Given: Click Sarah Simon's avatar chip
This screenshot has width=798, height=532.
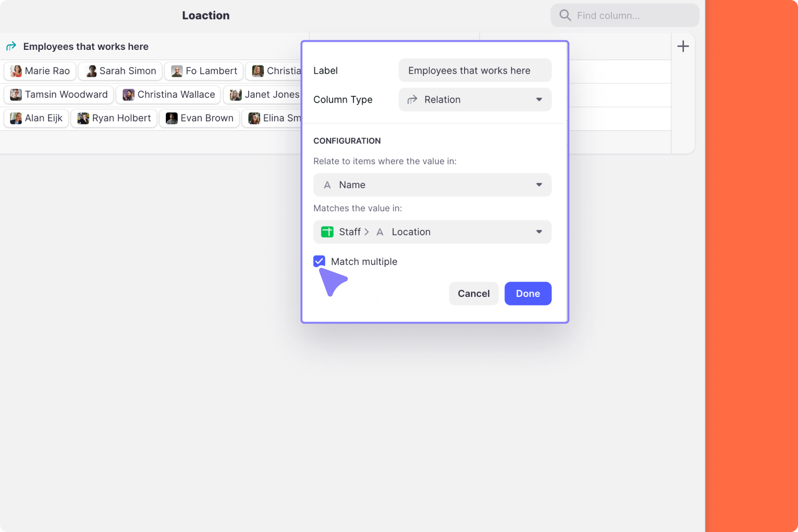Looking at the screenshot, I should [120, 71].
